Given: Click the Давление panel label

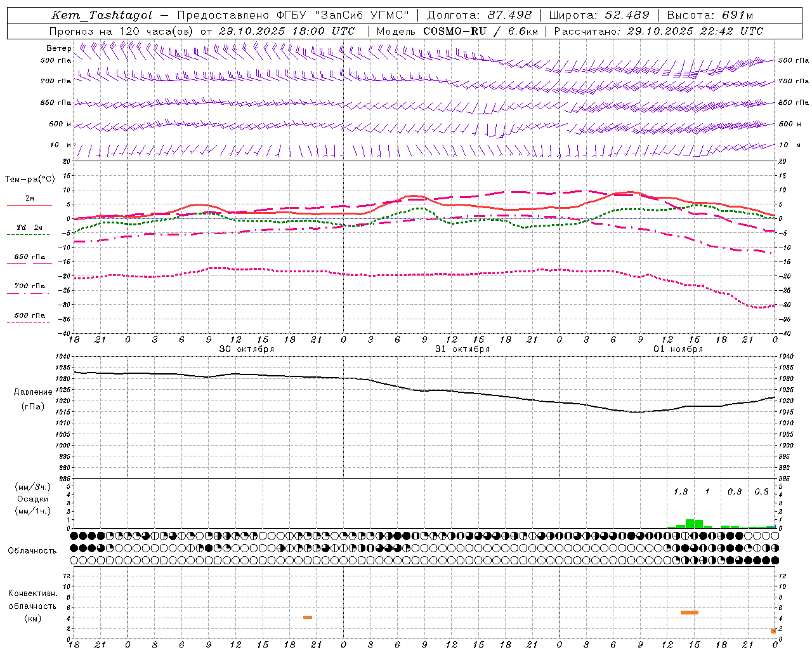Looking at the screenshot, I should point(33,392).
